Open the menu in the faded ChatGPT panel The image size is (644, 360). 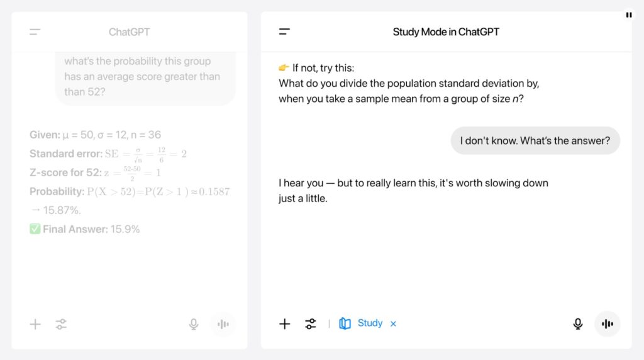pyautogui.click(x=35, y=32)
